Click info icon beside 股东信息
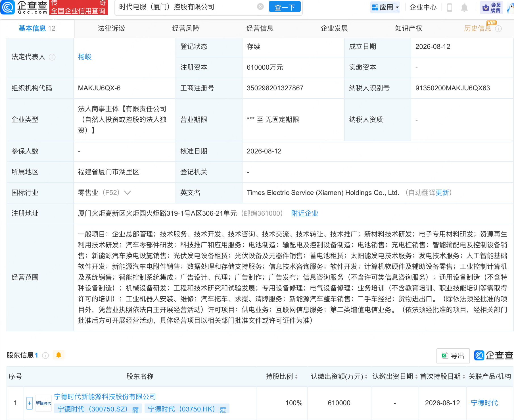Image resolution: width=514 pixels, height=420 pixels. 45,355
